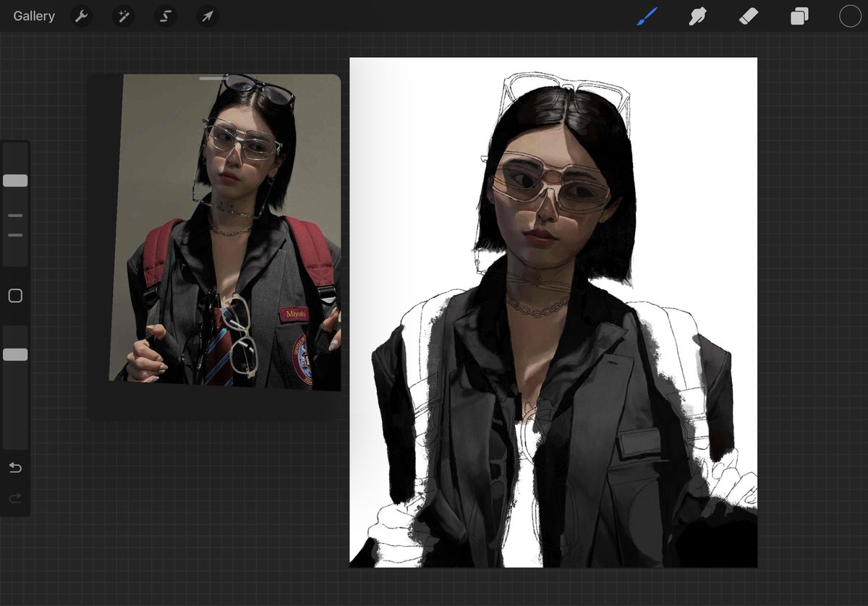The image size is (868, 606).
Task: Activate the Transform arrow tool
Action: click(208, 16)
